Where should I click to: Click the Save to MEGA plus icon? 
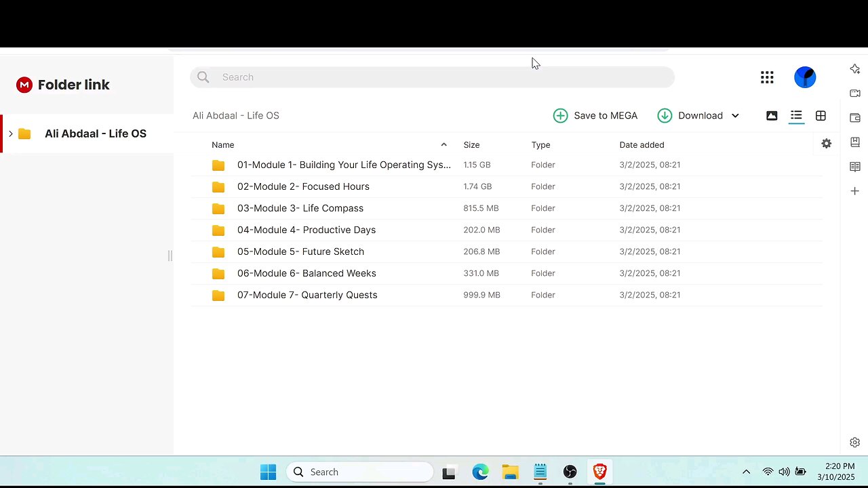(560, 116)
